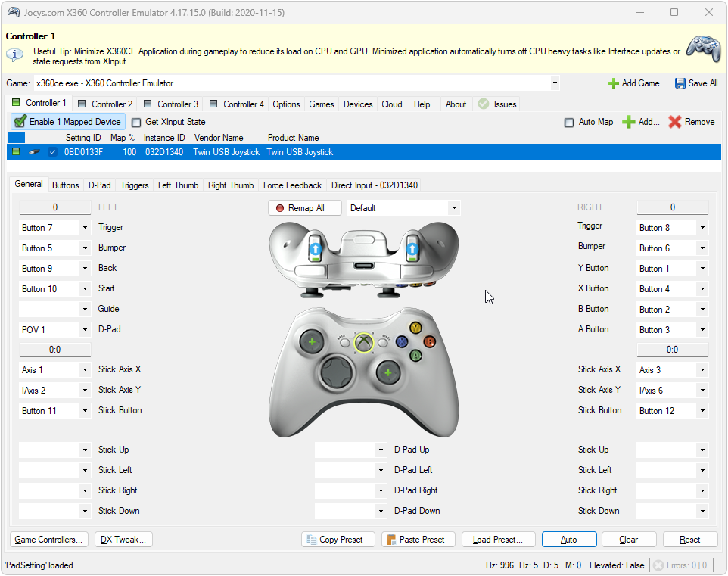Open left Stick Up mapping dropdown
728x576 pixels.
pyautogui.click(x=85, y=450)
